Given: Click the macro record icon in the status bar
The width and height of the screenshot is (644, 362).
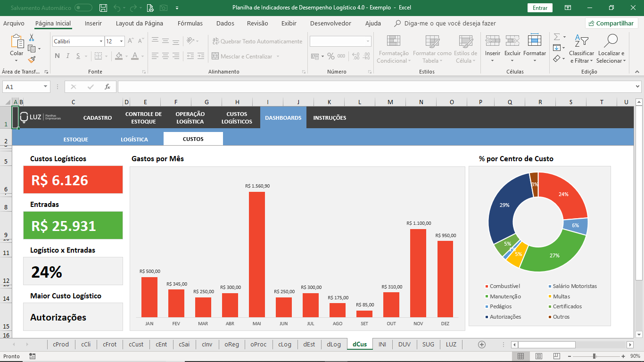Looking at the screenshot, I should pos(32,356).
